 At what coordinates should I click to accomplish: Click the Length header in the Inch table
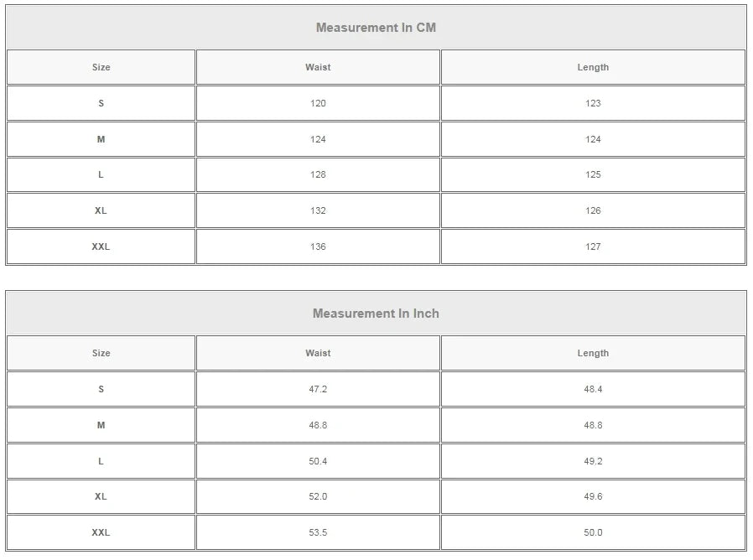tap(593, 354)
